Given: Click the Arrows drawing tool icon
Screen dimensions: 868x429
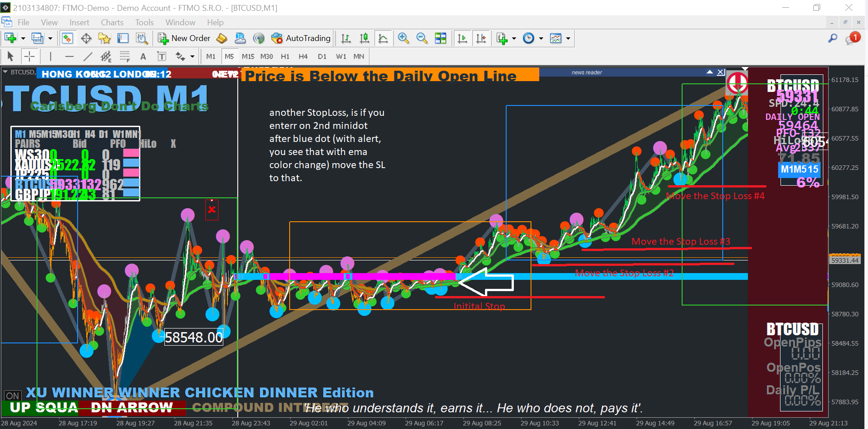Looking at the screenshot, I should [180, 56].
